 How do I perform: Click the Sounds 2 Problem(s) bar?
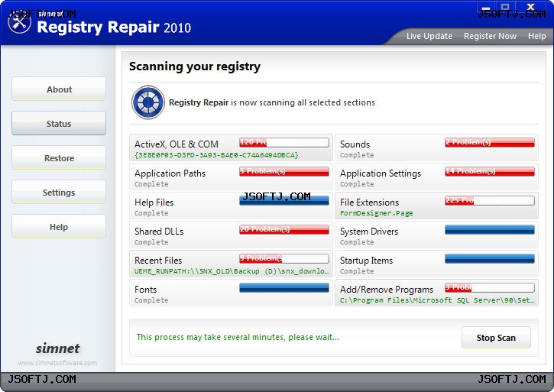coord(490,142)
